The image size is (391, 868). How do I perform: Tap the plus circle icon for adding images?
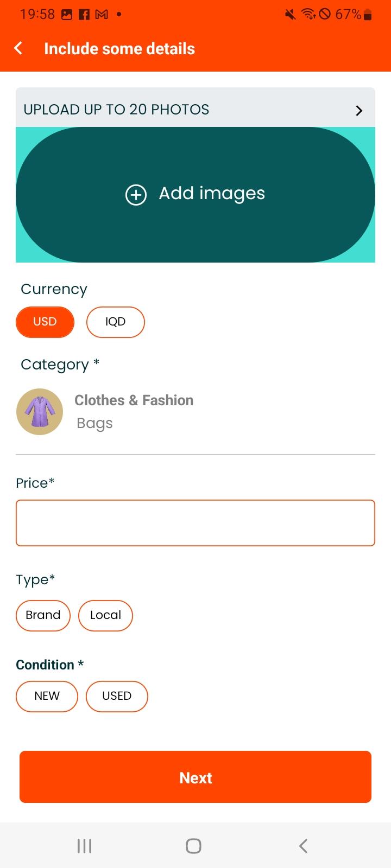click(x=136, y=194)
